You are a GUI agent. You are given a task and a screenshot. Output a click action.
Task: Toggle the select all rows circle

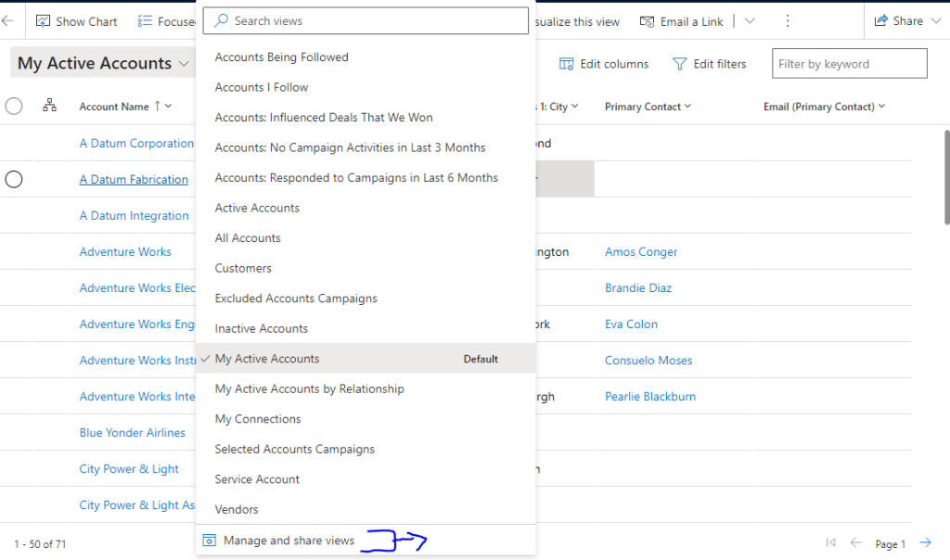click(x=14, y=107)
